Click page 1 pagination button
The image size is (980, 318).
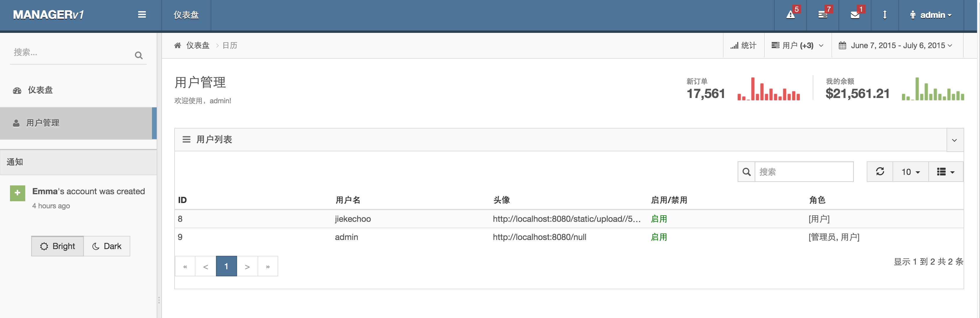click(x=226, y=265)
